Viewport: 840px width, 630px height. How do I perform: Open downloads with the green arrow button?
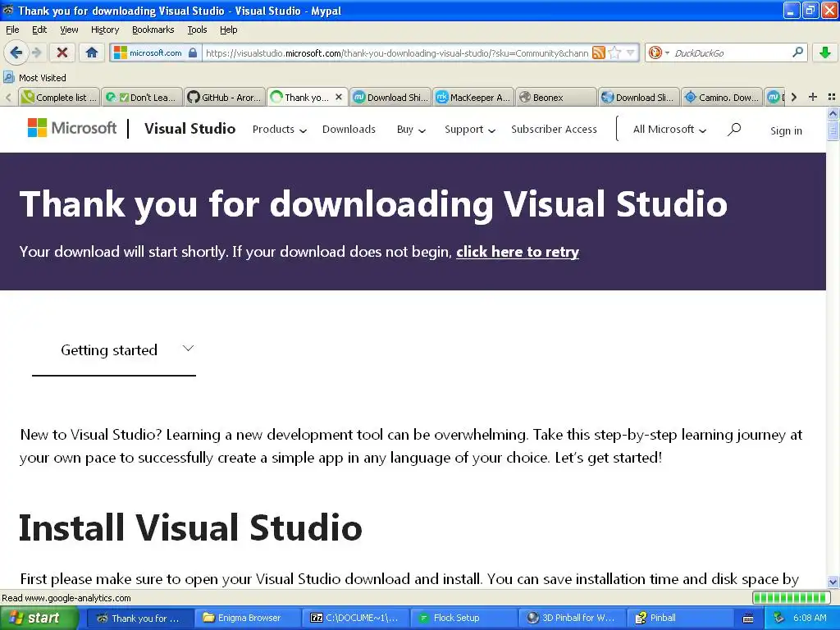point(825,52)
